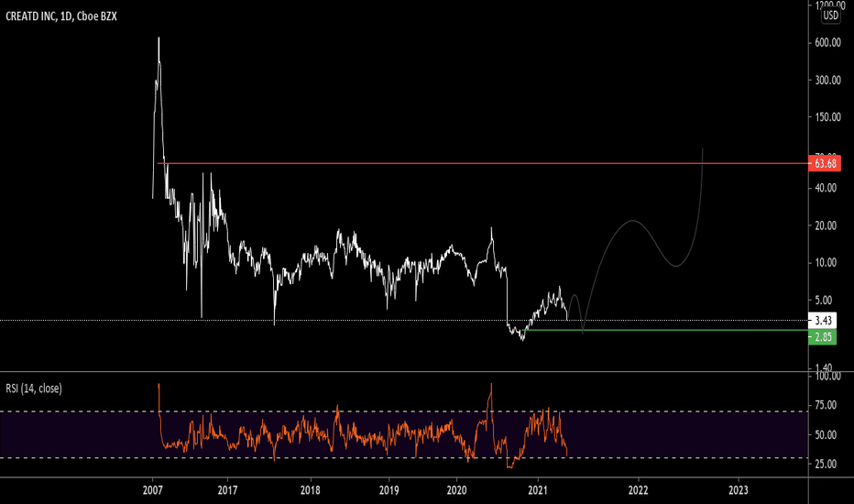Viewport: 854px width, 504px height.
Task: Click the 2018 label on time axis
Action: 311,490
